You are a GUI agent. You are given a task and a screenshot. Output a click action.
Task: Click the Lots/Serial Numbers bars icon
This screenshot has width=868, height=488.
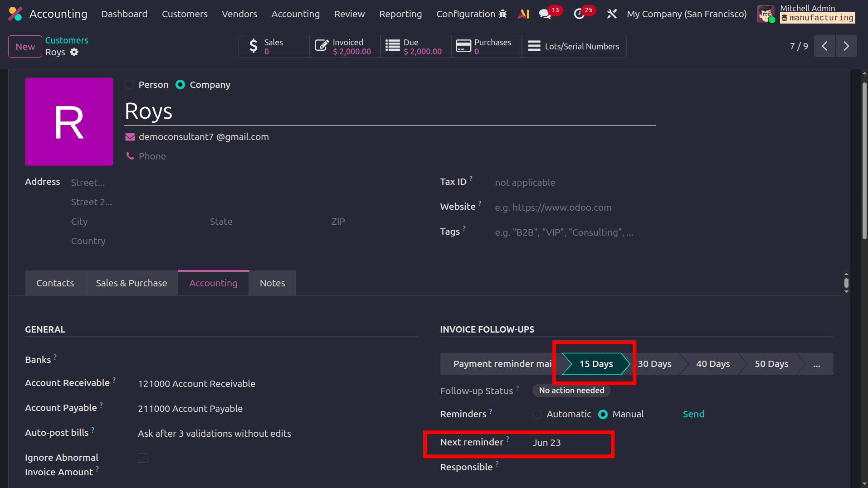tap(534, 46)
